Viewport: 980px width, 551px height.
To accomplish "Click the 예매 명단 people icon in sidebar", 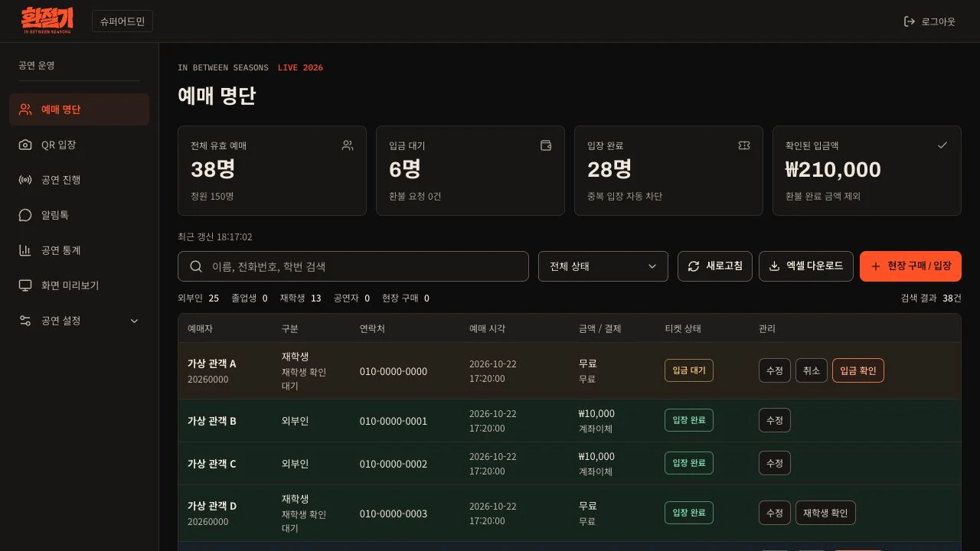I will click(x=25, y=109).
